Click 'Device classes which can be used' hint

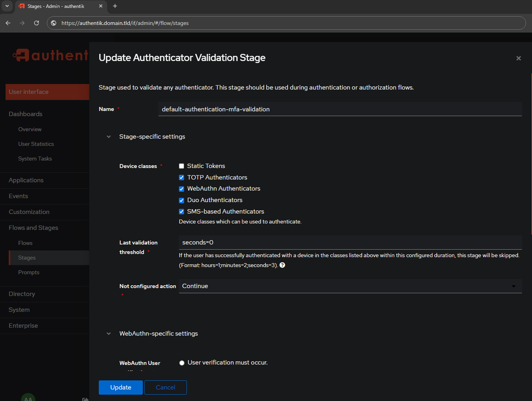click(x=240, y=222)
